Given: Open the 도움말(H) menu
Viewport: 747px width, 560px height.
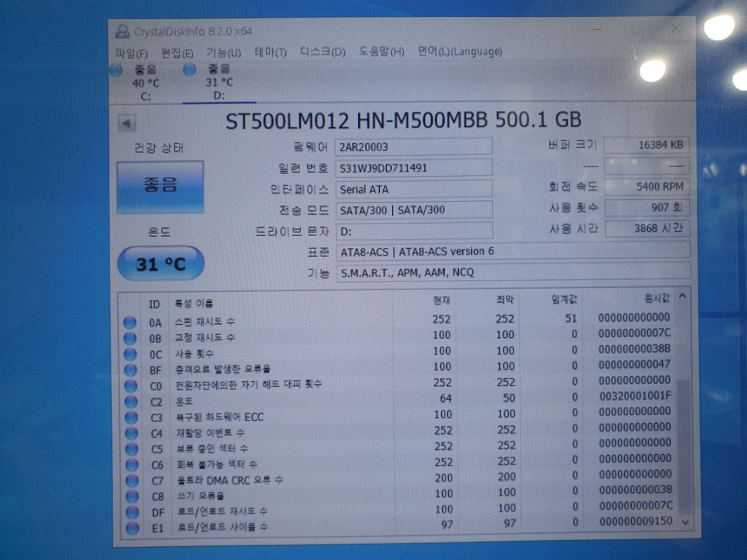Looking at the screenshot, I should click(382, 52).
